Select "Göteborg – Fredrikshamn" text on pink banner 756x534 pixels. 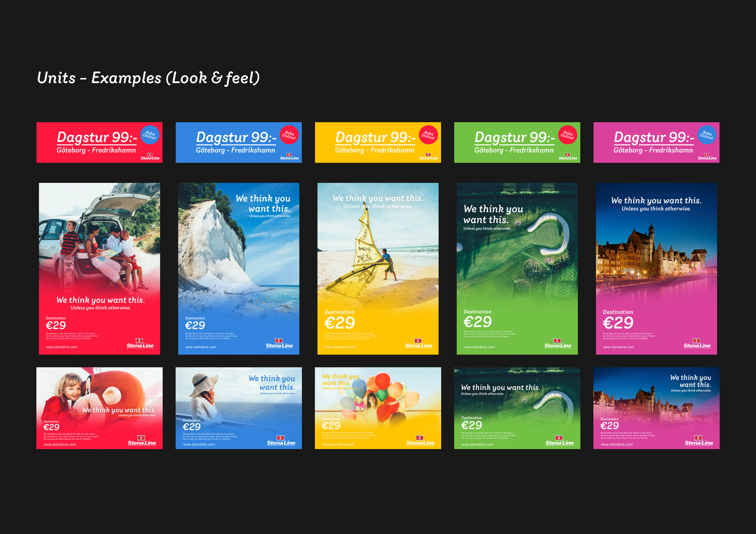click(x=653, y=150)
